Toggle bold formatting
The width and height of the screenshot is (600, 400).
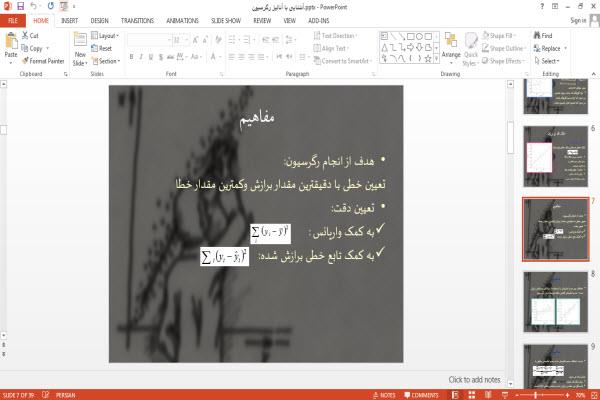point(131,57)
